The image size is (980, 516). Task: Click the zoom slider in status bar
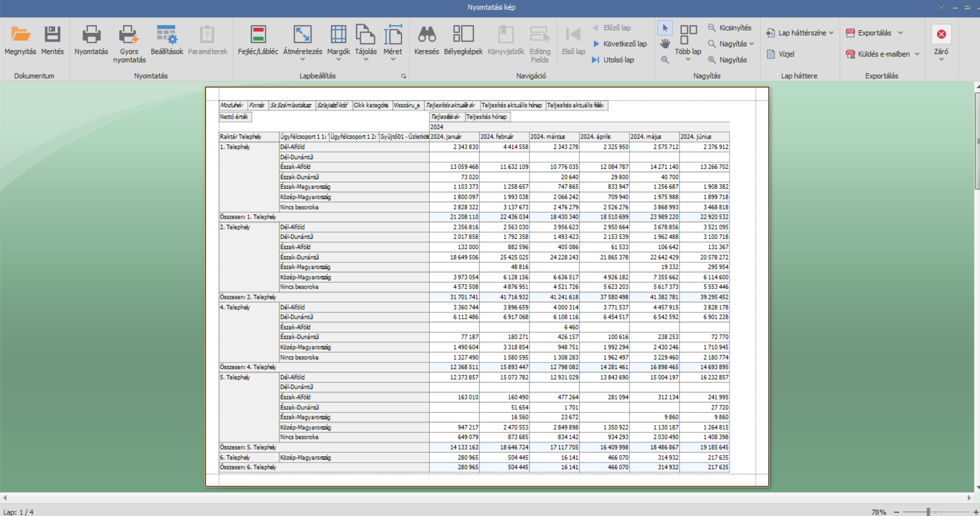coord(928,512)
